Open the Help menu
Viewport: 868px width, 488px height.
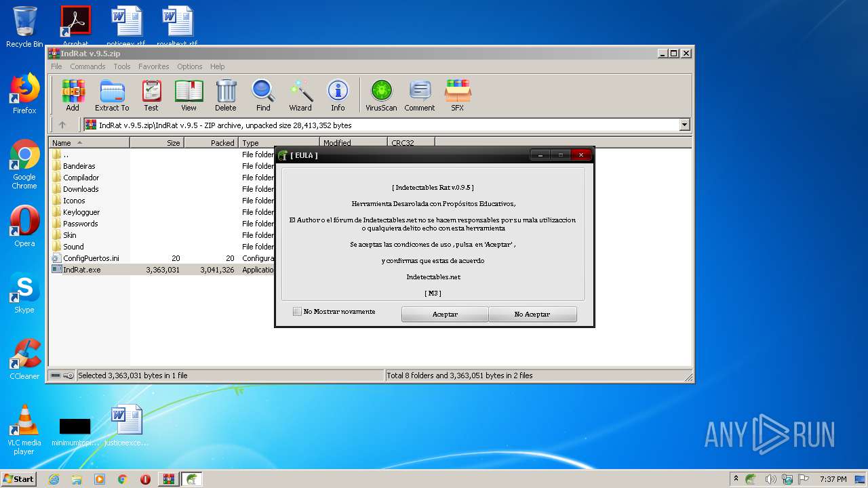pos(217,66)
